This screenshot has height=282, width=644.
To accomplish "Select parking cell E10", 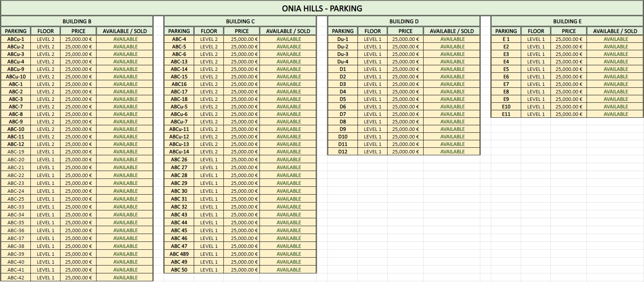I will [x=506, y=106].
